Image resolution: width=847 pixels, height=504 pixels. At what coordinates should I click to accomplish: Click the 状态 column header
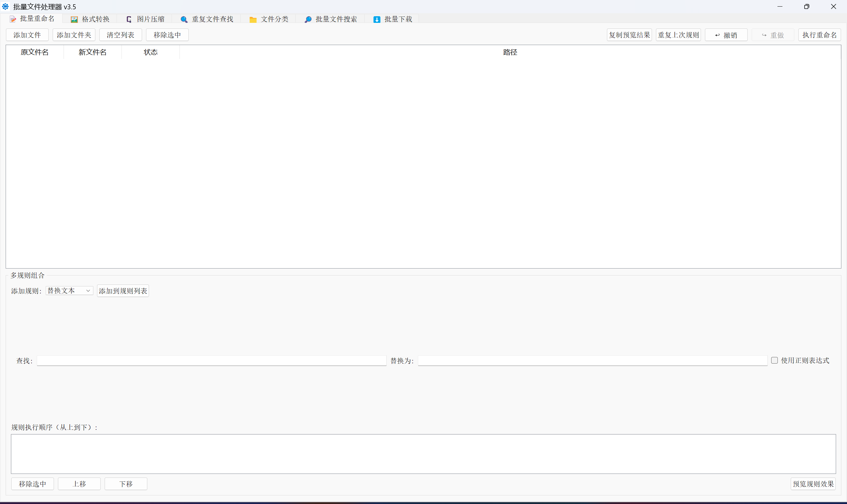coord(151,52)
